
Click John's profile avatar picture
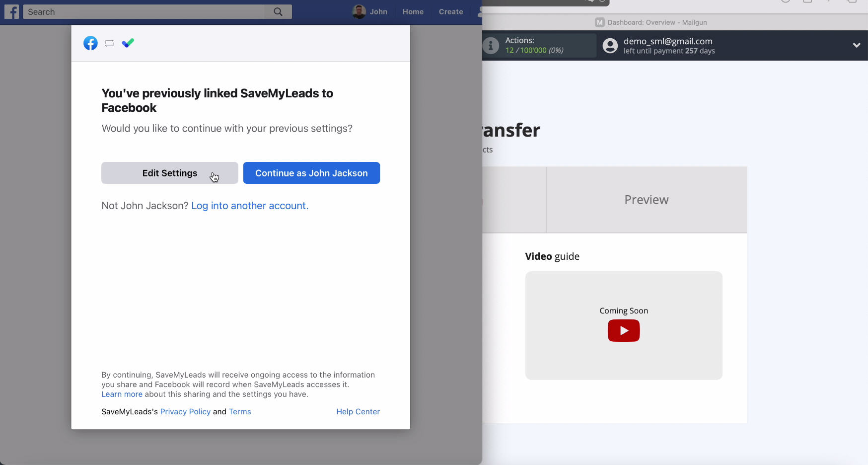click(x=359, y=11)
